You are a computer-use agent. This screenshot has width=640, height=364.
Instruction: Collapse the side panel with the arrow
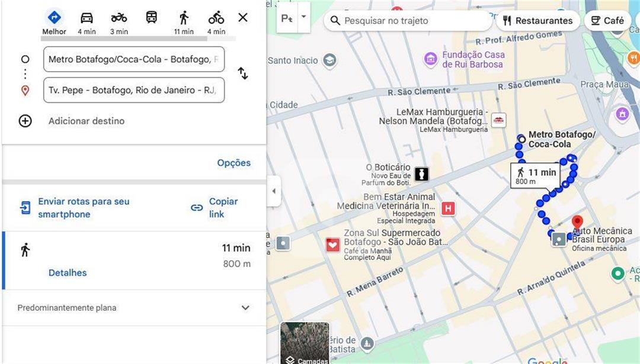(x=274, y=191)
